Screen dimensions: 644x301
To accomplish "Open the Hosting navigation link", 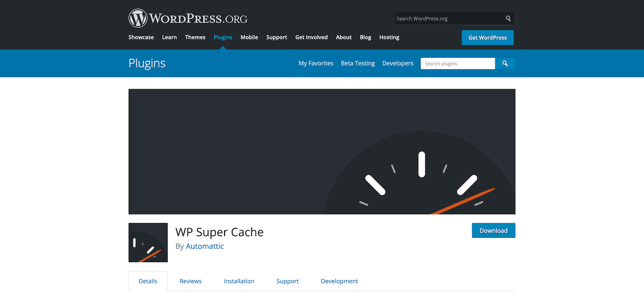I will (x=389, y=37).
